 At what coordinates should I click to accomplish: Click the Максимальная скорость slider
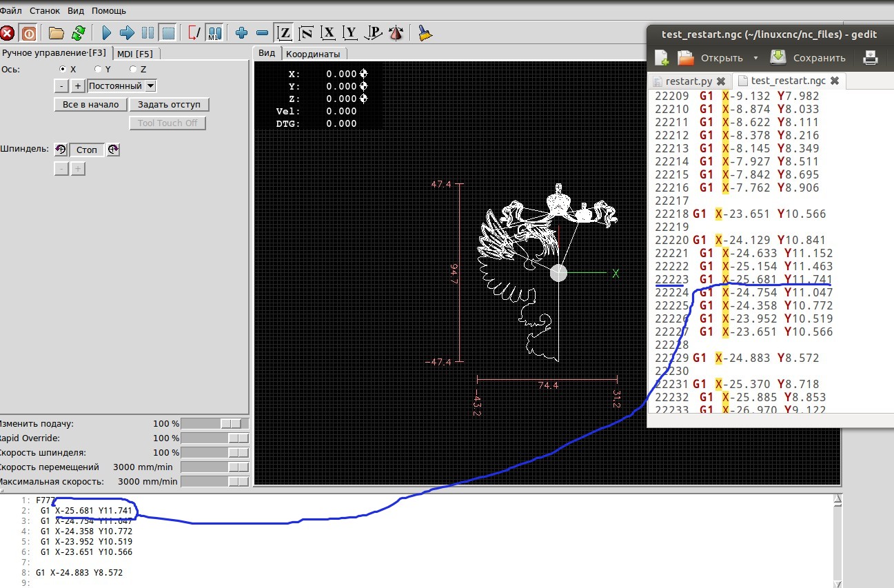pyautogui.click(x=214, y=482)
